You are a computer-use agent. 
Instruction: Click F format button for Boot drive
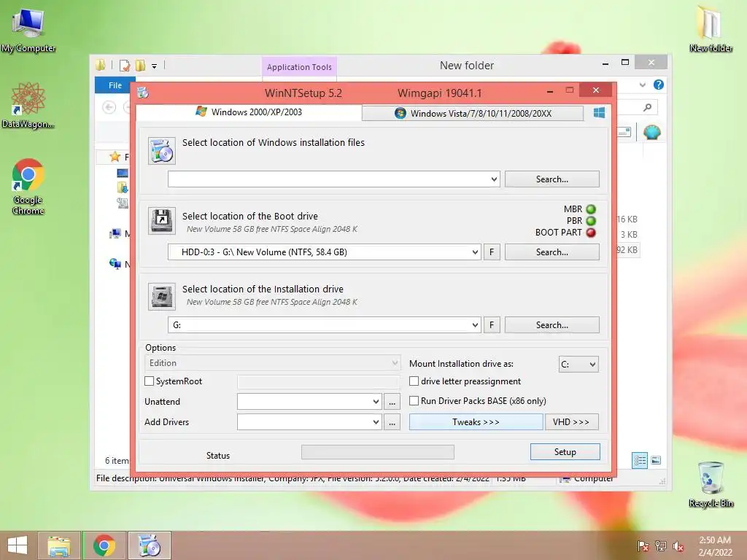[x=492, y=252]
